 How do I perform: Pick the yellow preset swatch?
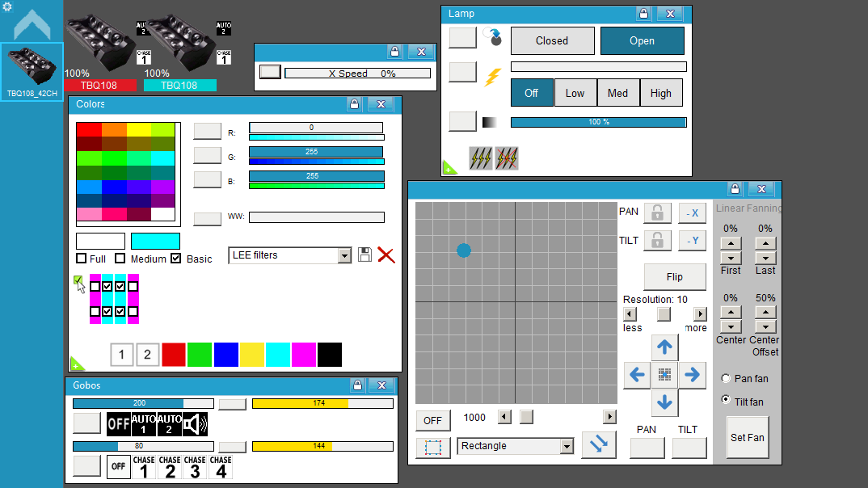[252, 355]
